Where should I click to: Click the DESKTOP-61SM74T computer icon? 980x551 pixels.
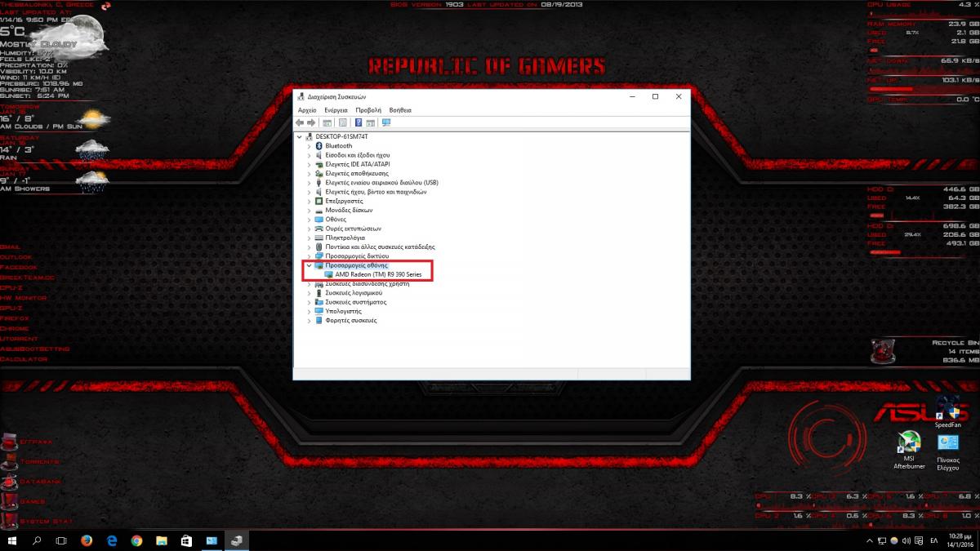pyautogui.click(x=310, y=136)
